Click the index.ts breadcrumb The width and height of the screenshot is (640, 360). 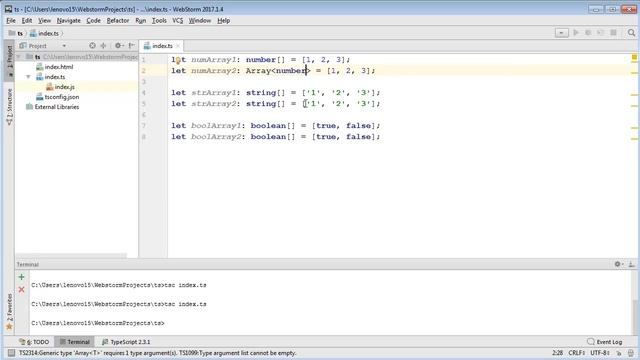44,33
